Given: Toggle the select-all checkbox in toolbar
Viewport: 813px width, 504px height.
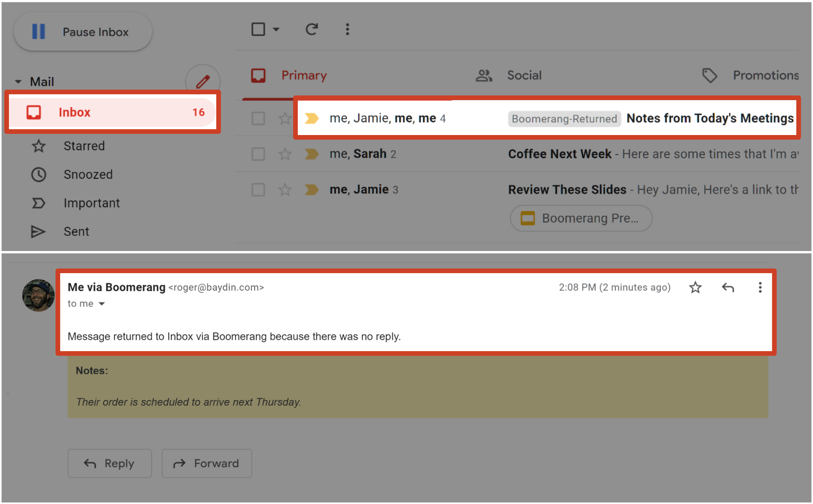Looking at the screenshot, I should coord(258,29).
